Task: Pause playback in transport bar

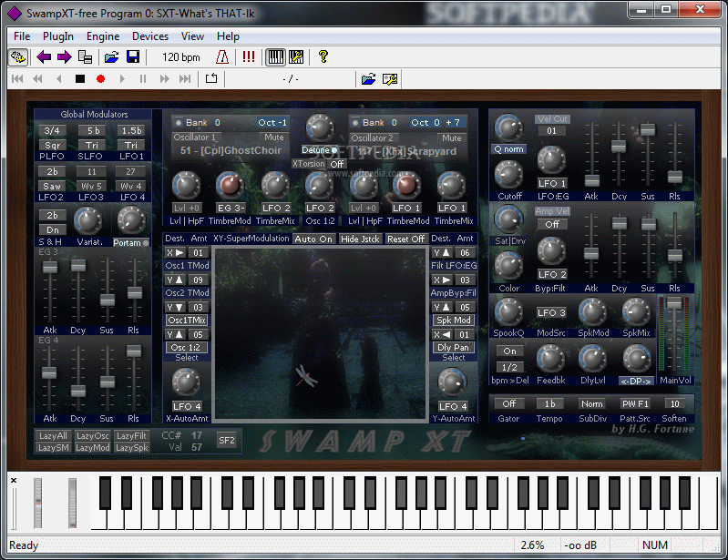Action: [x=143, y=79]
